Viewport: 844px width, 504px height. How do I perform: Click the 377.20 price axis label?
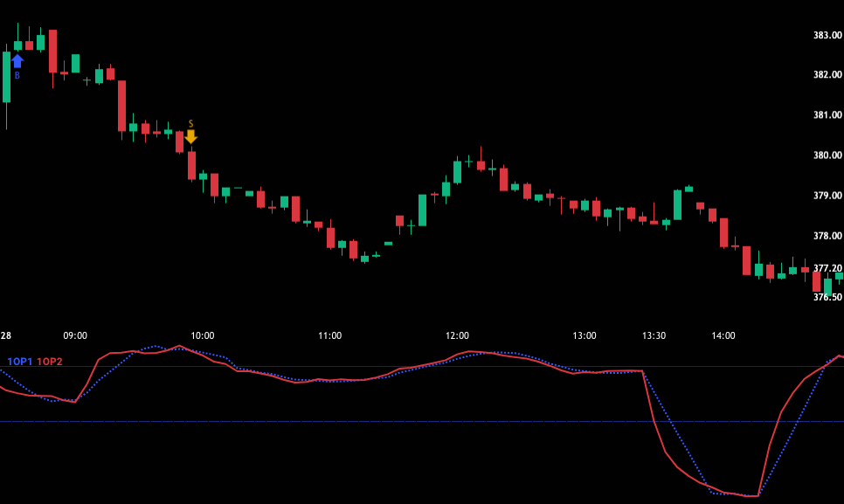[827, 268]
